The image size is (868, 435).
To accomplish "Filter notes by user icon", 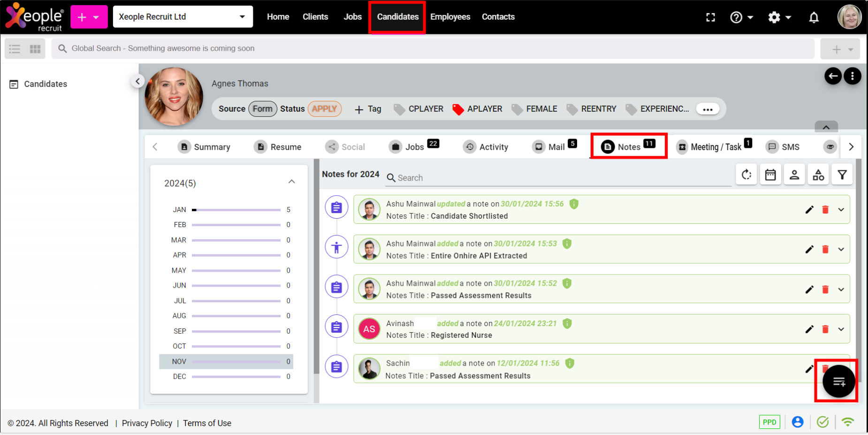I will tap(794, 175).
